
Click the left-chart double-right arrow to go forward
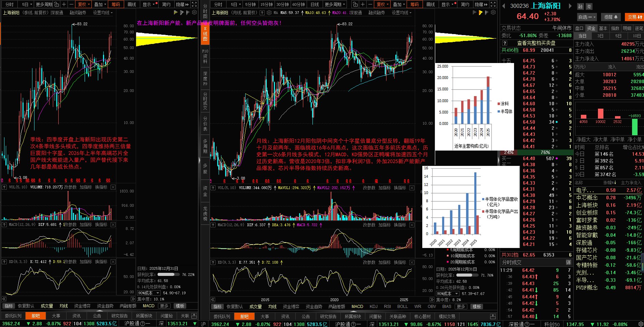click(133, 299)
